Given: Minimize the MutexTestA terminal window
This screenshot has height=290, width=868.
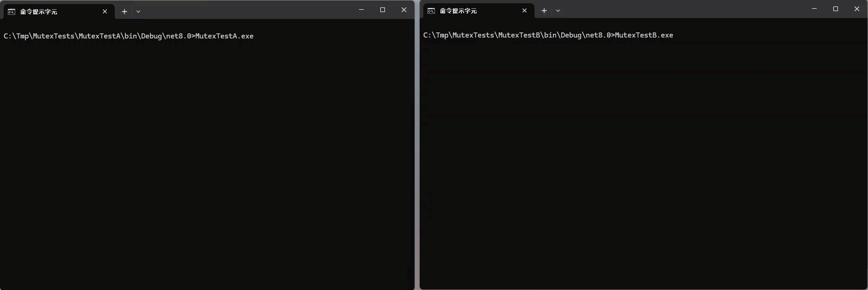Looking at the screenshot, I should [x=361, y=10].
